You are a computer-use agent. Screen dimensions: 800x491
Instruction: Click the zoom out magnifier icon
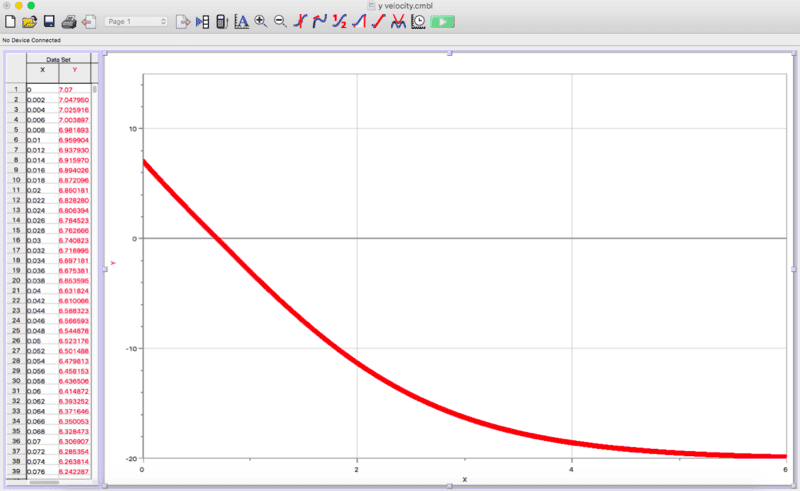pyautogui.click(x=280, y=21)
